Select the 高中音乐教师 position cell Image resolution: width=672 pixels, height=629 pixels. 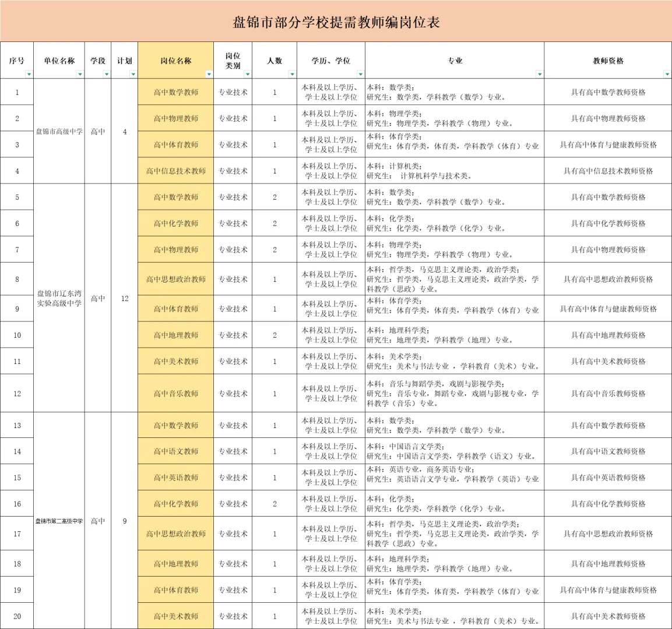coord(175,394)
